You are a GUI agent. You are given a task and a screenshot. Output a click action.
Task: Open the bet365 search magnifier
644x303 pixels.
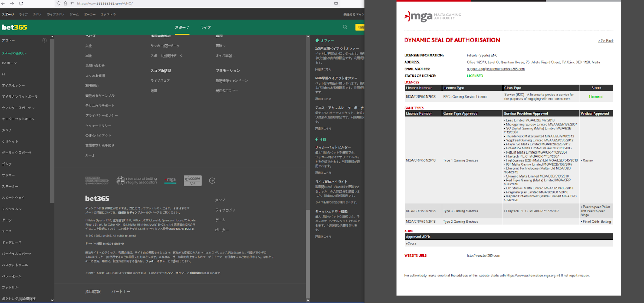click(345, 27)
